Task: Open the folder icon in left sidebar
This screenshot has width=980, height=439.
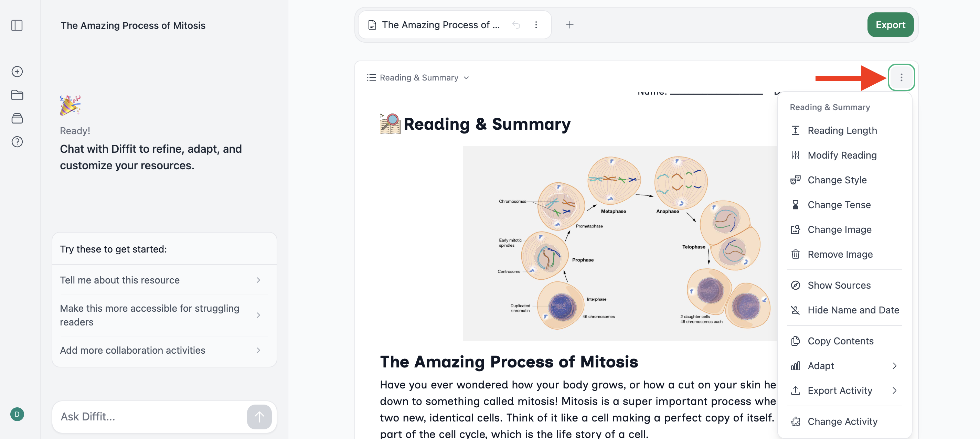Action: coord(17,95)
